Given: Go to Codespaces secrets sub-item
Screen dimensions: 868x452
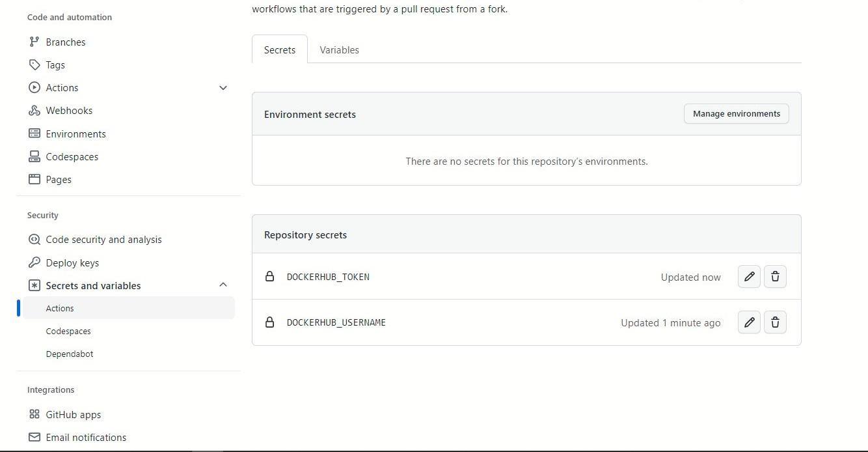Looking at the screenshot, I should pos(68,332).
